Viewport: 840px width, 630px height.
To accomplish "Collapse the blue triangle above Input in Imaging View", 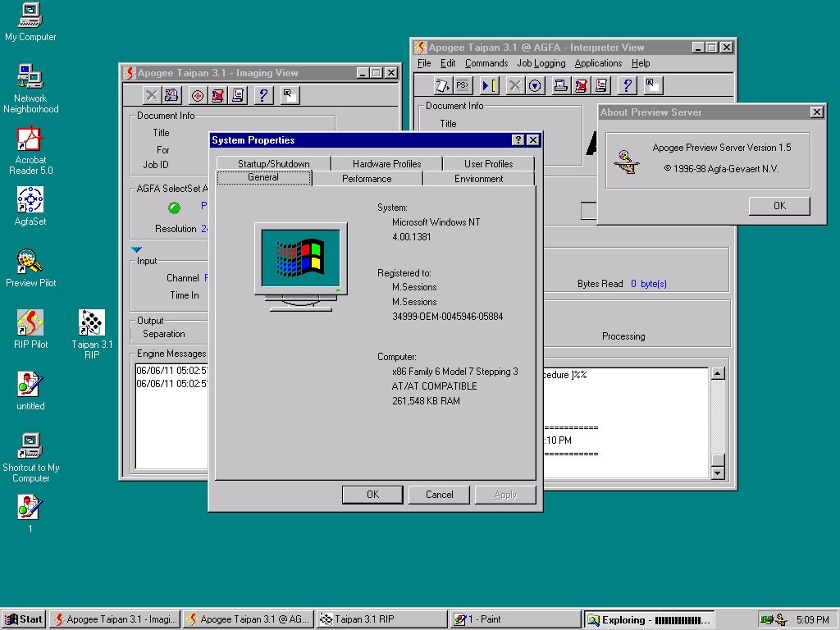I will tap(136, 249).
